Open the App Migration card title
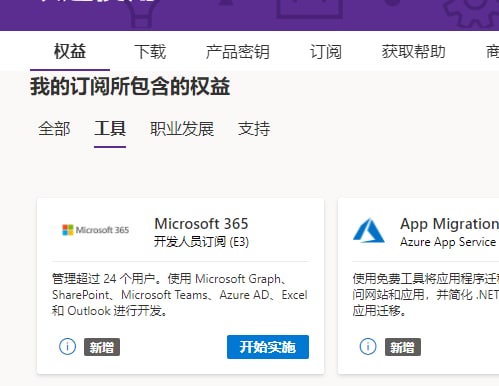The image size is (499, 386). (449, 224)
